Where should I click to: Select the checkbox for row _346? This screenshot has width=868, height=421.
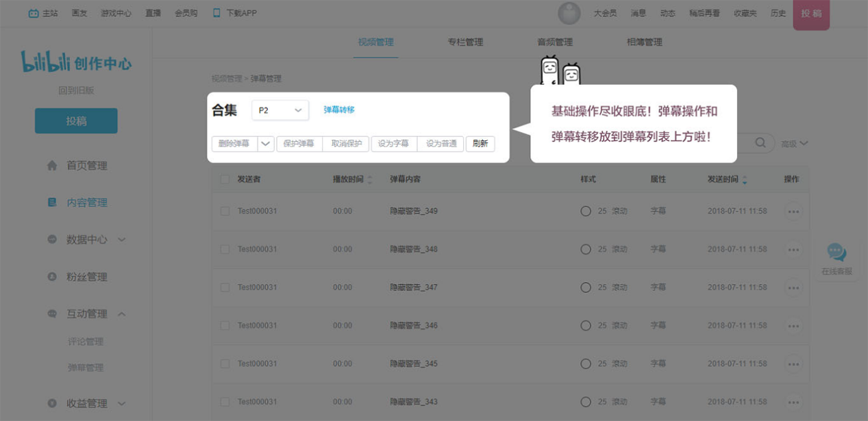pos(225,326)
